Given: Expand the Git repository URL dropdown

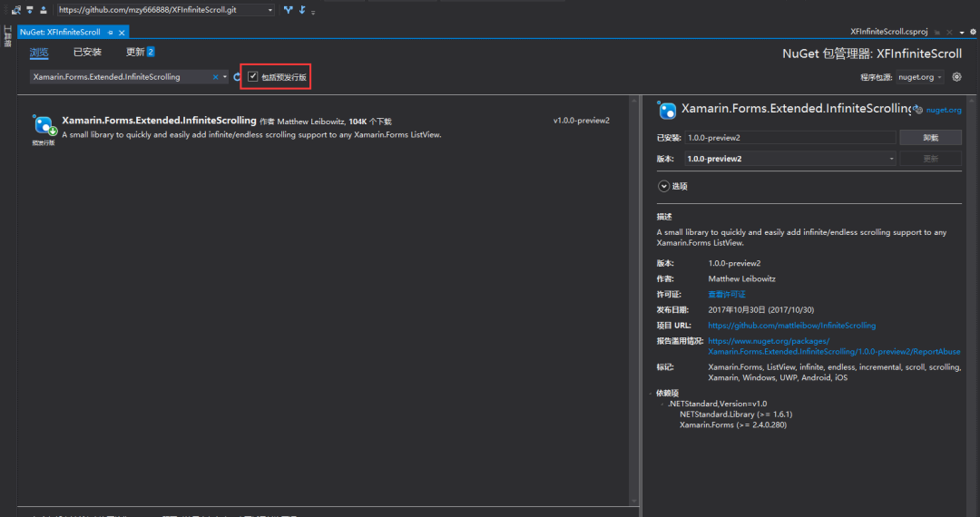Looking at the screenshot, I should click(x=270, y=10).
